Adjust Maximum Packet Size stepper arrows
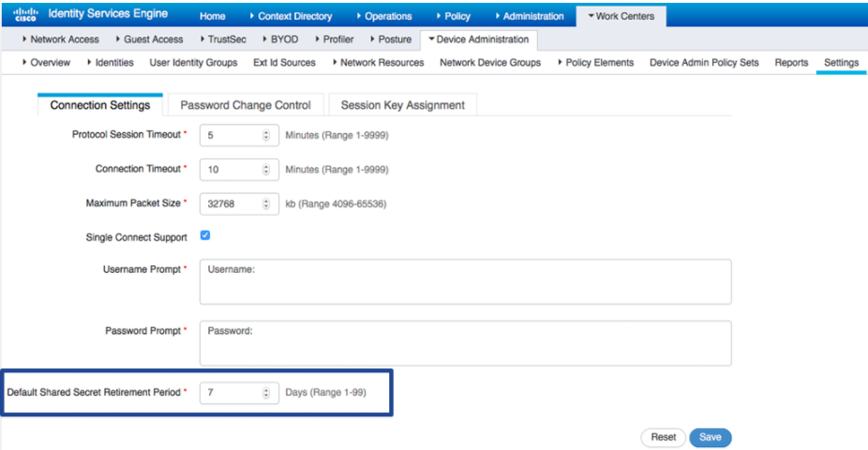Image resolution: width=868 pixels, height=450 pixels. [266, 203]
